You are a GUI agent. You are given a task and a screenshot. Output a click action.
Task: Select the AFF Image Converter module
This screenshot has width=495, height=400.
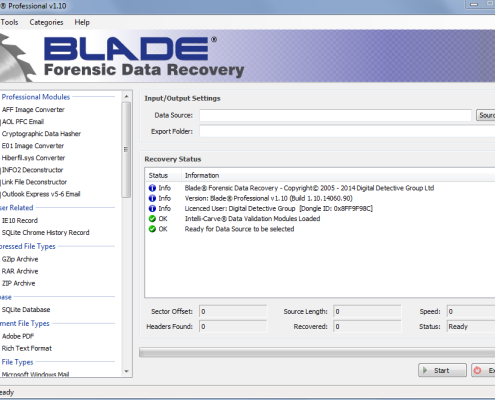click(x=33, y=110)
